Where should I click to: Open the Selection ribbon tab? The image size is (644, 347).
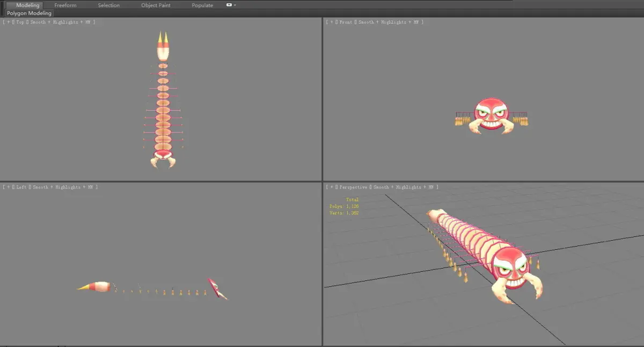[x=109, y=5]
